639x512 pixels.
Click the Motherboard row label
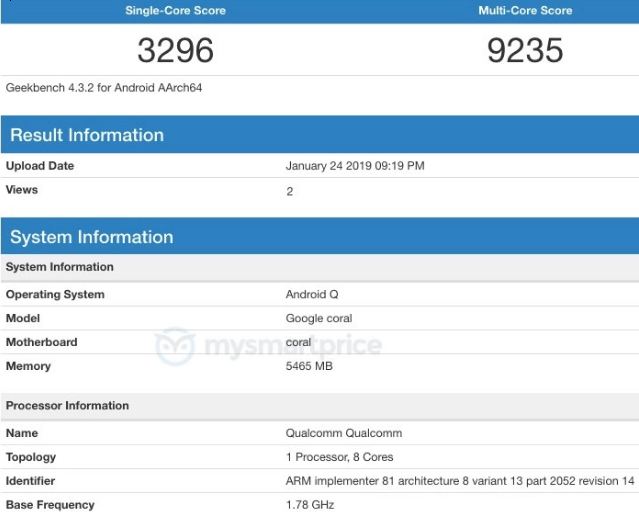pyautogui.click(x=41, y=342)
